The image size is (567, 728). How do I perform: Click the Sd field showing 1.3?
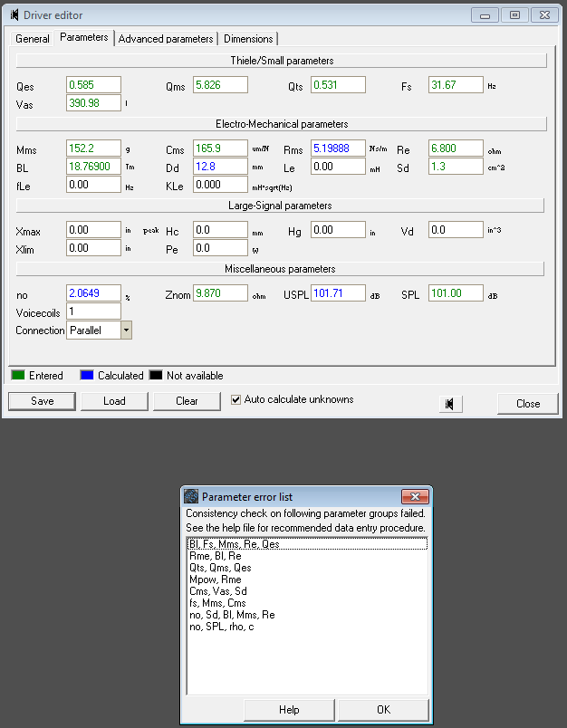456,167
